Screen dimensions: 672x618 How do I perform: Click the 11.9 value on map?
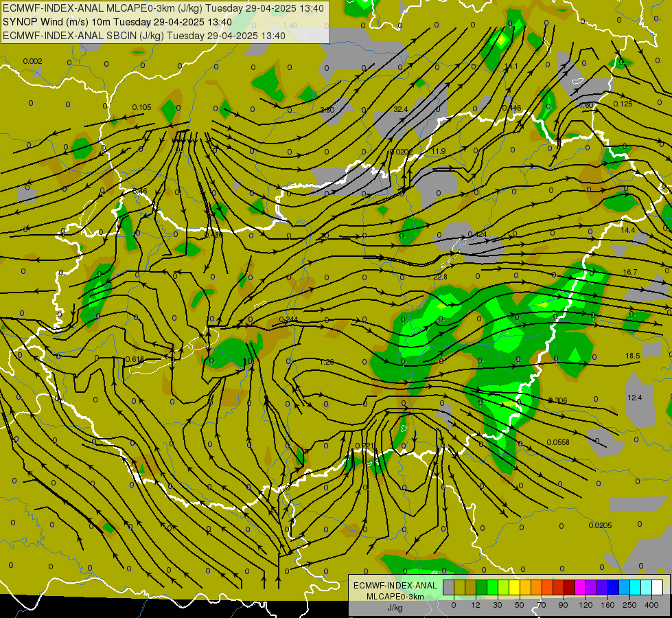pyautogui.click(x=439, y=151)
